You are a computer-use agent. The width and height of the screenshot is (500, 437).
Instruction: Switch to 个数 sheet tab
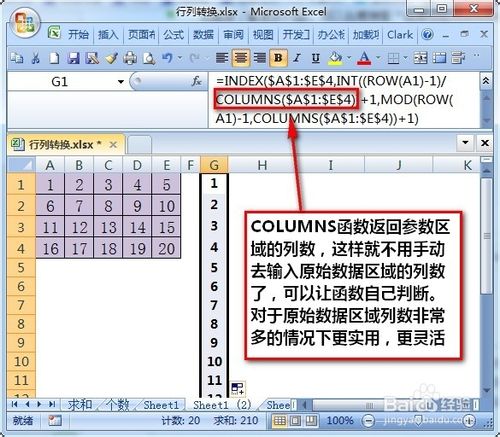[x=118, y=405]
